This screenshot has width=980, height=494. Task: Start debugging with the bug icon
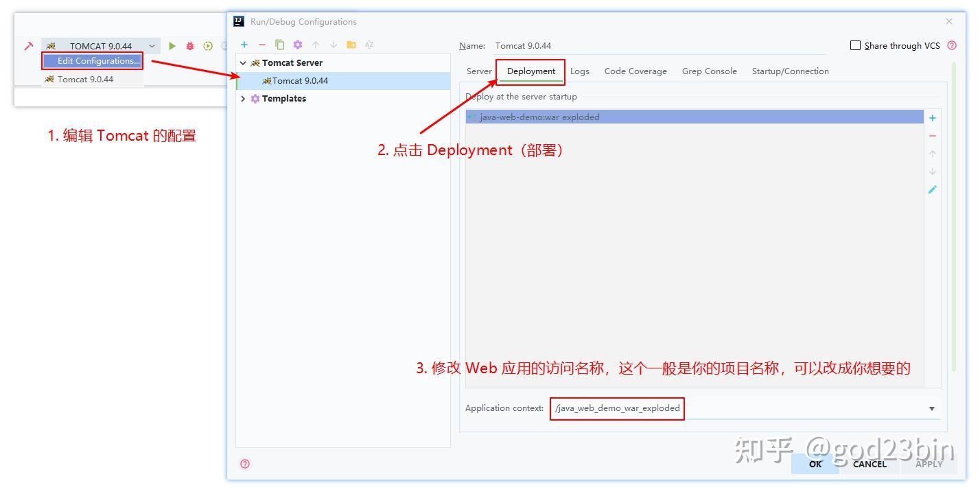pyautogui.click(x=189, y=45)
